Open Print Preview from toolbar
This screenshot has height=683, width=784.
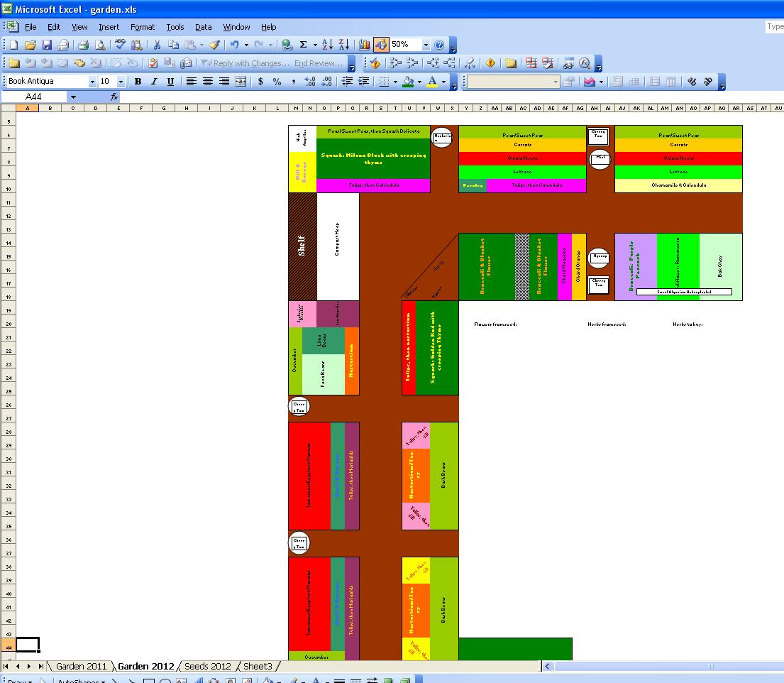tap(99, 45)
